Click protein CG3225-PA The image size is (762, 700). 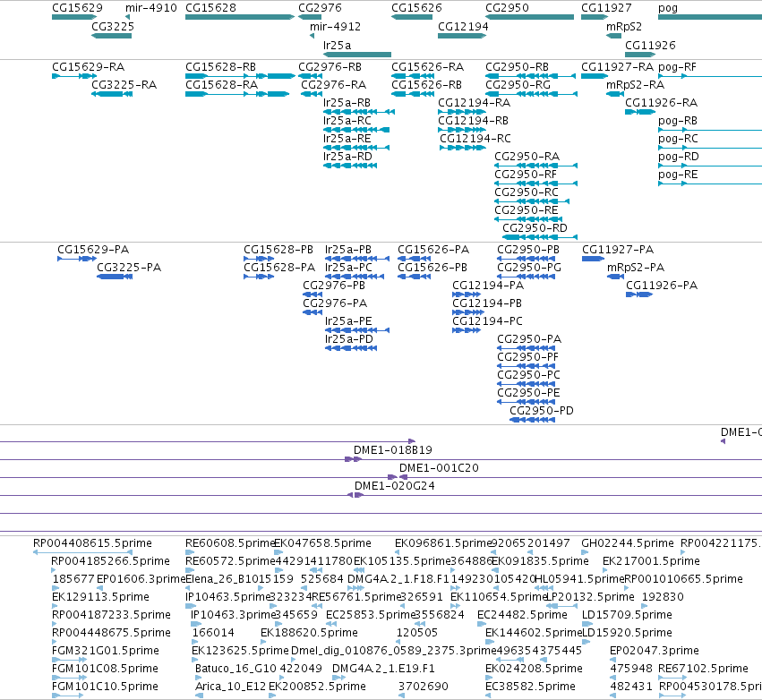[129, 267]
